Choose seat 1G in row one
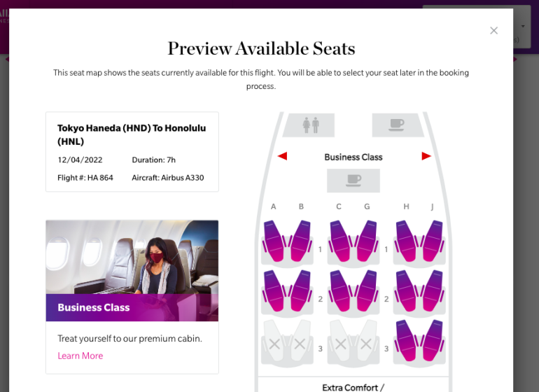Viewport: 539px width, 392px height. point(366,241)
